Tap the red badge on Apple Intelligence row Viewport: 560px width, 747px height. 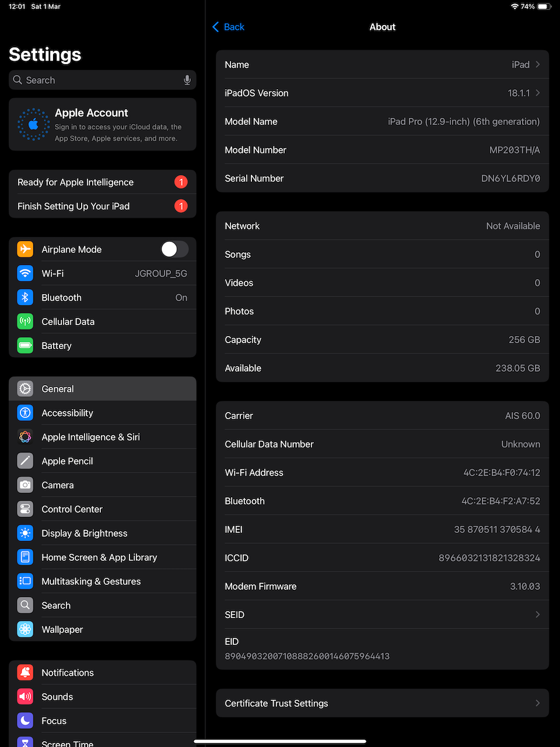pos(181,182)
